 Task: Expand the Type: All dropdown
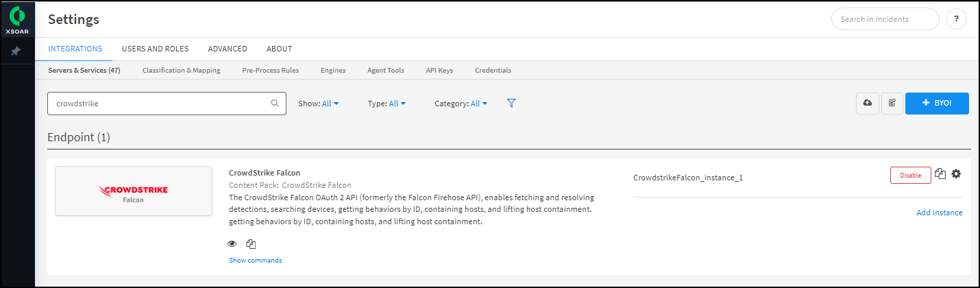pos(387,104)
